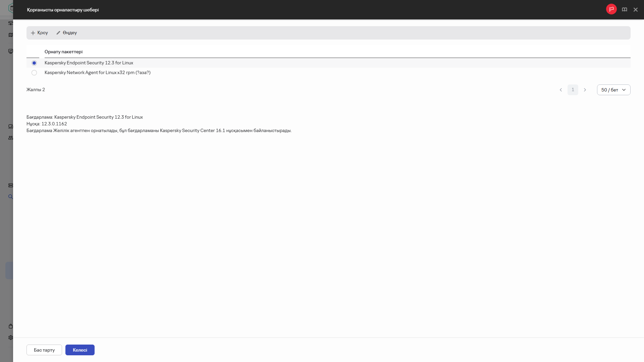Click the red feedback flag icon
This screenshot has height=362, width=644.
tap(611, 9)
